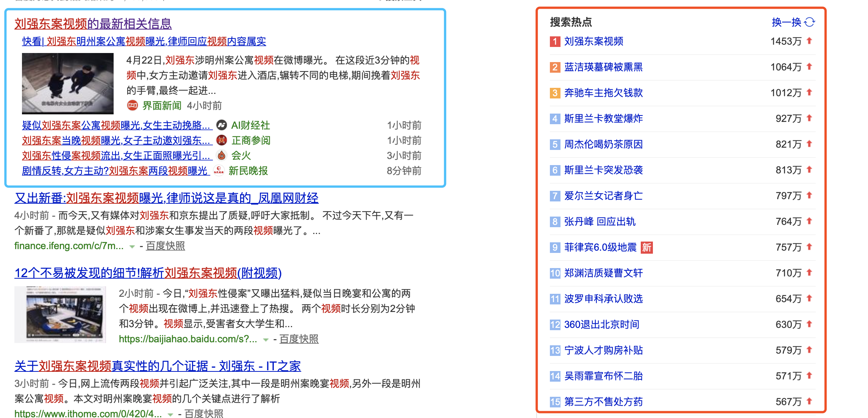
Task: Expand the arrow next to finance.ifeng.com URL
Action: (132, 246)
